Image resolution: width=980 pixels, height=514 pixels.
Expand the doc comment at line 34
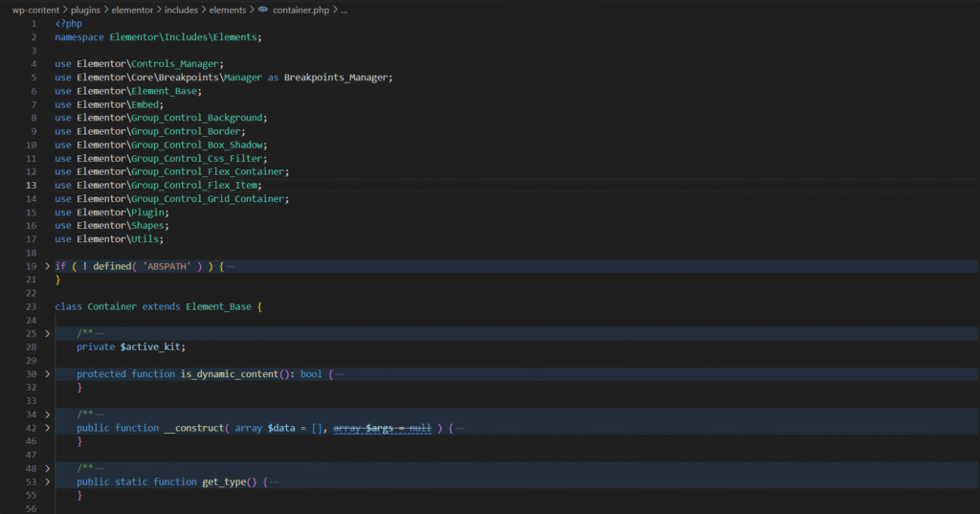(x=47, y=414)
